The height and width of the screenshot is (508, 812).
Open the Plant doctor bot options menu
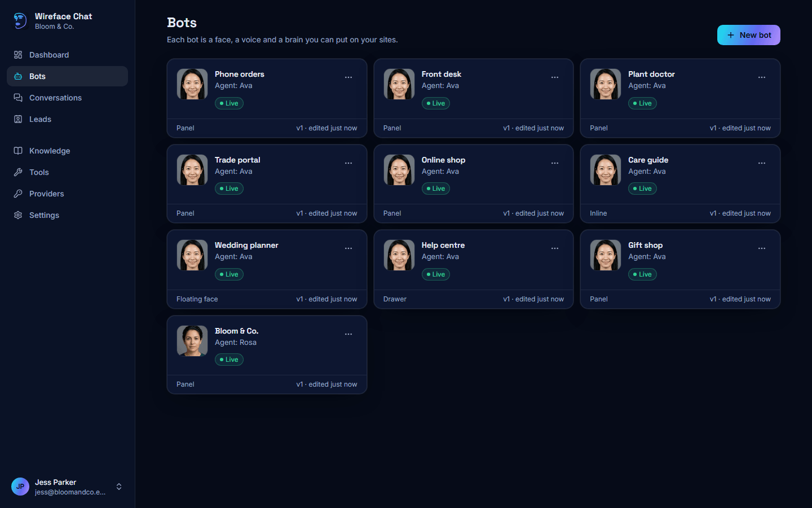(762, 77)
